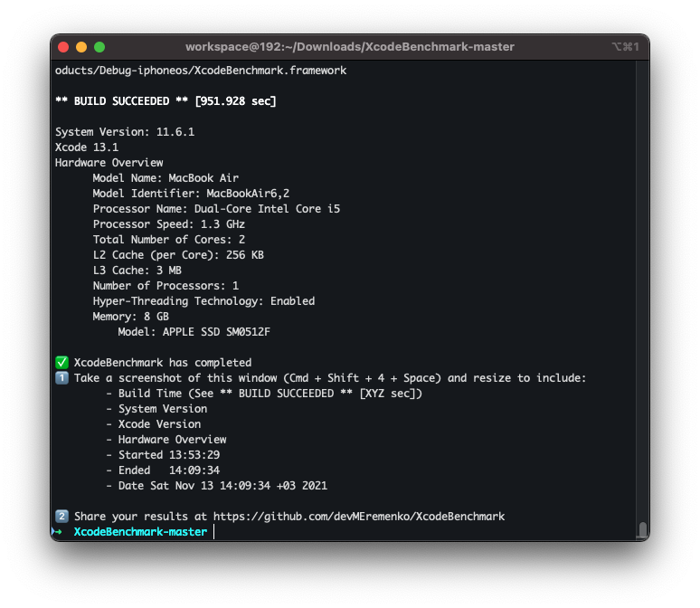Click the XcodeBenchmark-master prompt directory text

[140, 532]
